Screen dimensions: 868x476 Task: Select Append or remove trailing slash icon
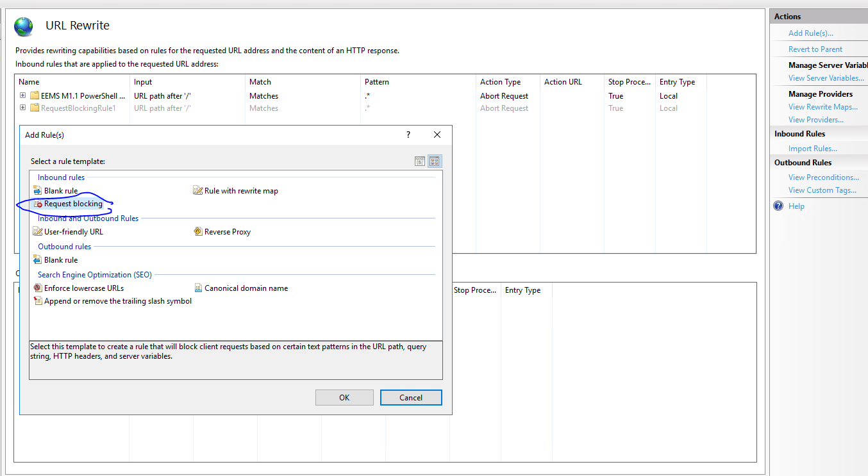[x=38, y=301]
